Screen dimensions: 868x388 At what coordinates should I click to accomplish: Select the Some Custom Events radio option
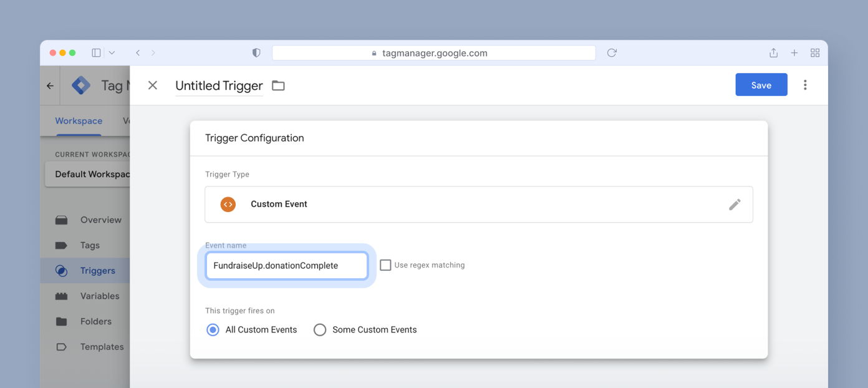pos(320,329)
